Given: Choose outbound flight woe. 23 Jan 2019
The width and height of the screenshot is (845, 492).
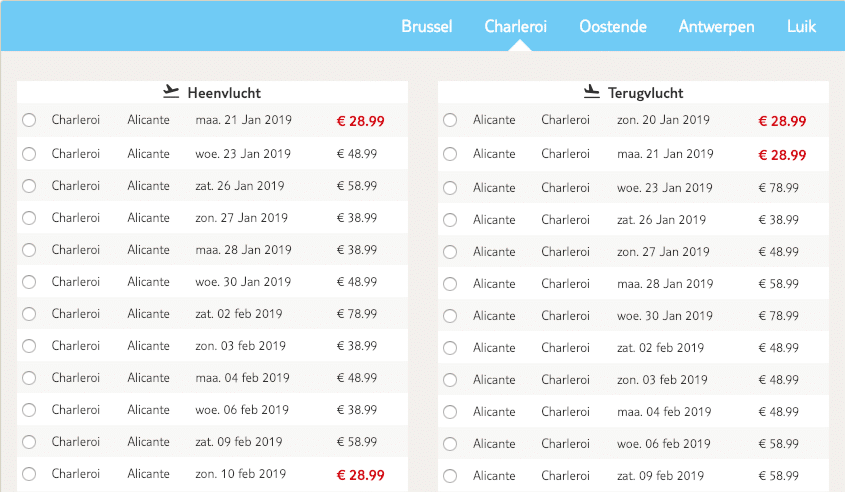Looking at the screenshot, I should point(29,154).
